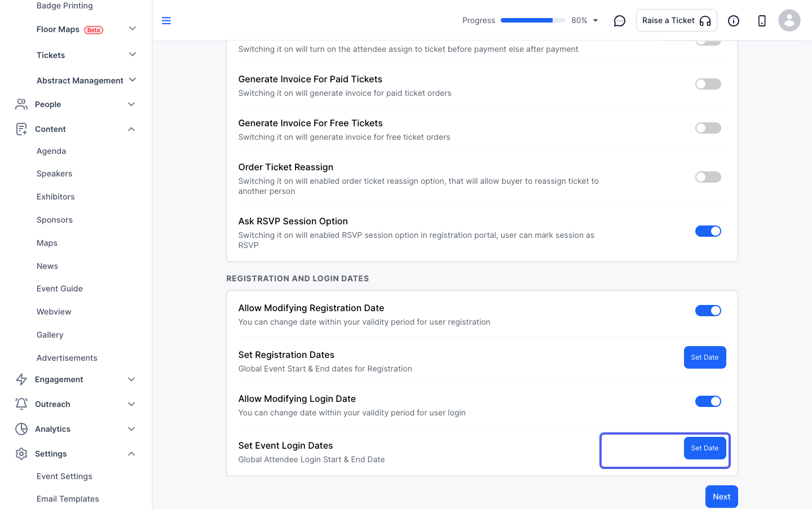
Task: Click the Content document icon
Action: point(21,129)
